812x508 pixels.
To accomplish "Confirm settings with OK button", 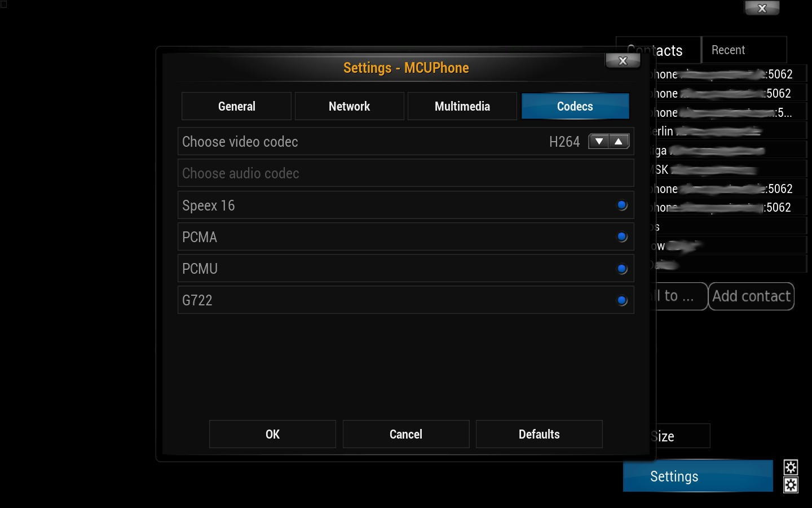I will pos(272,434).
